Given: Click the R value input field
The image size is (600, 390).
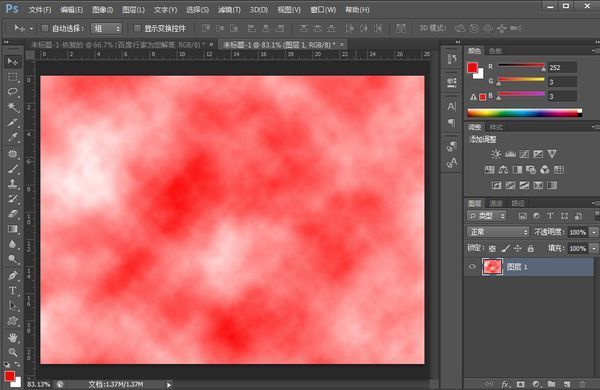Looking at the screenshot, I should tap(562, 68).
